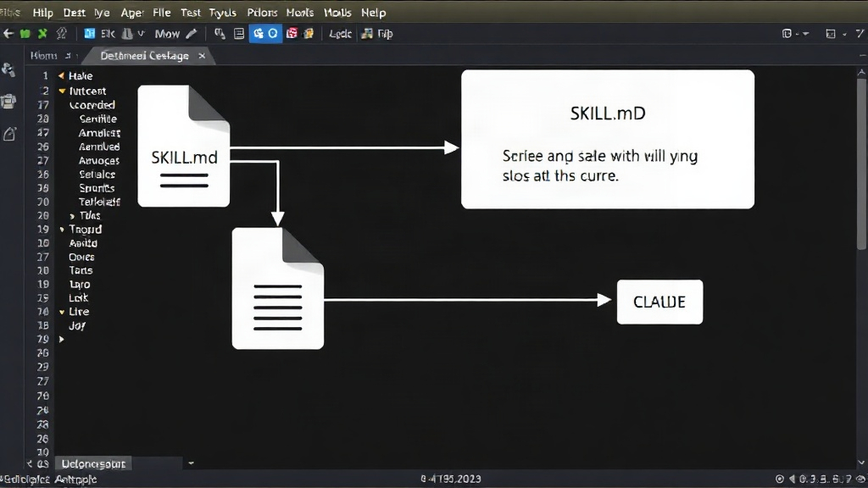
Task: Click the scroll down arrow at bottom right
Action: click(x=861, y=463)
